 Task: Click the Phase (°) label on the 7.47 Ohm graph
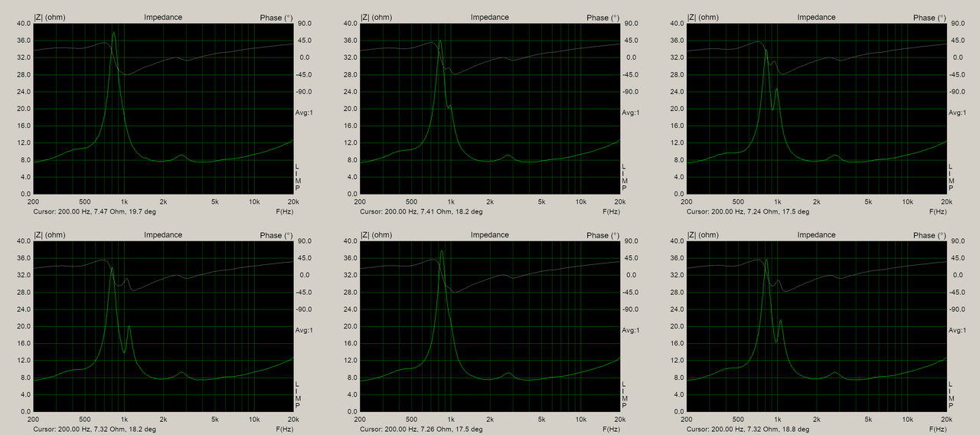pyautogui.click(x=276, y=18)
